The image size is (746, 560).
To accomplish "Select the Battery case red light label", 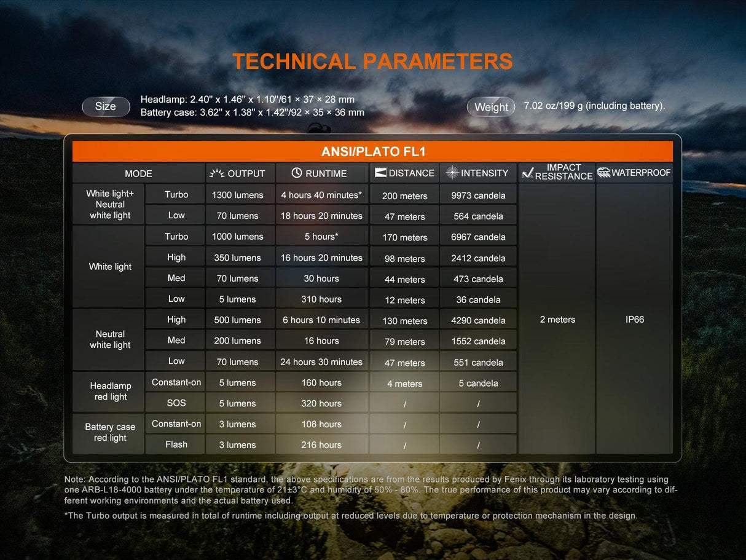I will pos(110,432).
